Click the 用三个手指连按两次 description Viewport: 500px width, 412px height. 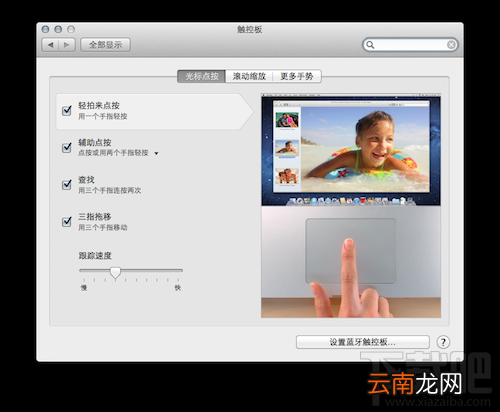(x=110, y=190)
